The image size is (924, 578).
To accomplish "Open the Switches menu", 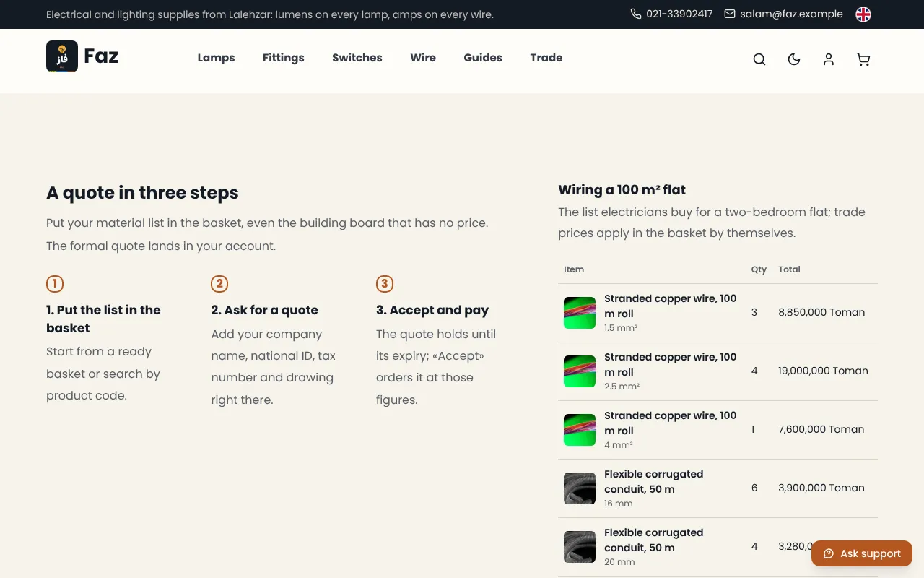I will (x=357, y=58).
